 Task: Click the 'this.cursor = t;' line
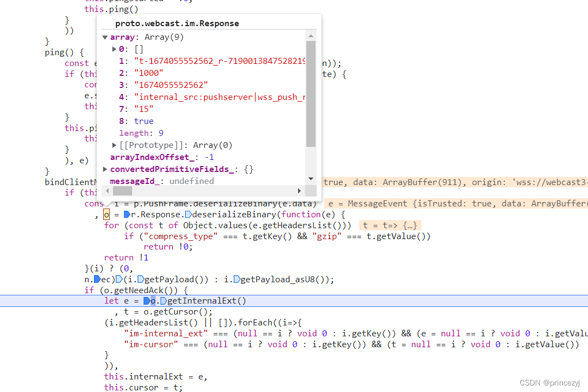[x=143, y=388]
